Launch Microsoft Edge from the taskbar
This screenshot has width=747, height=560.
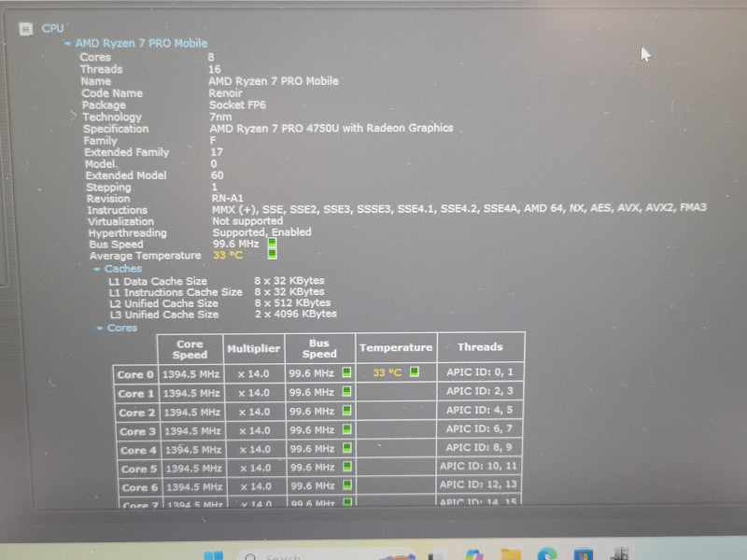coord(547,553)
